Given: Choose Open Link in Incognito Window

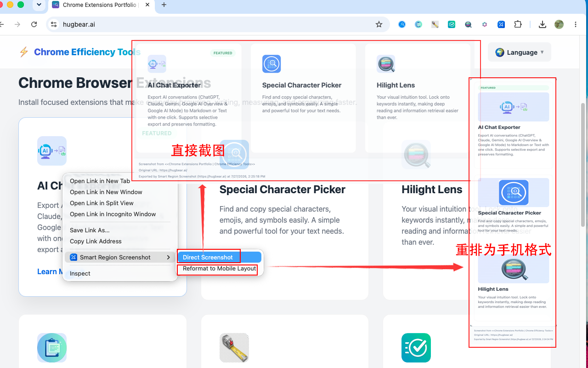Looking at the screenshot, I should coord(113,214).
